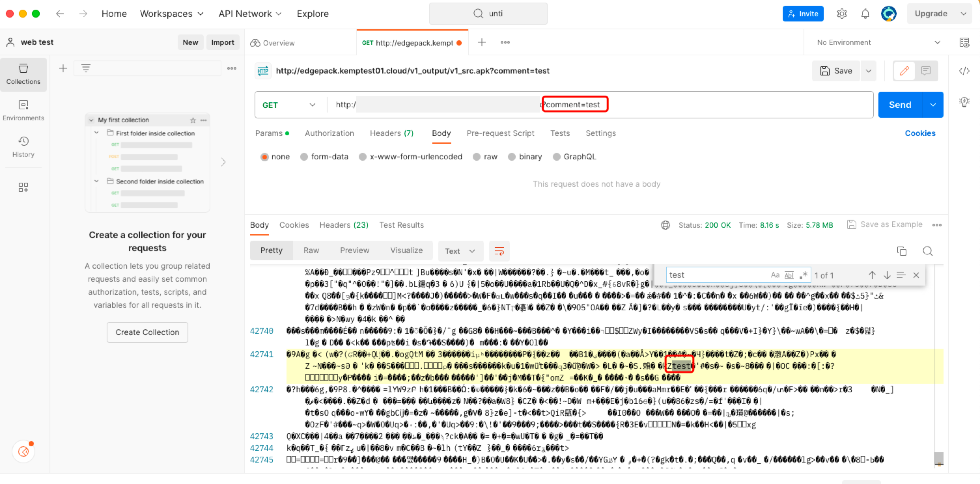Choose the binary body radio option
The width and height of the screenshot is (980, 484).
(512, 157)
